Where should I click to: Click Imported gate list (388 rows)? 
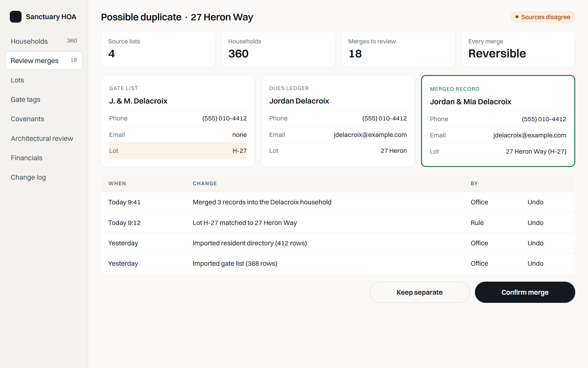[235, 263]
